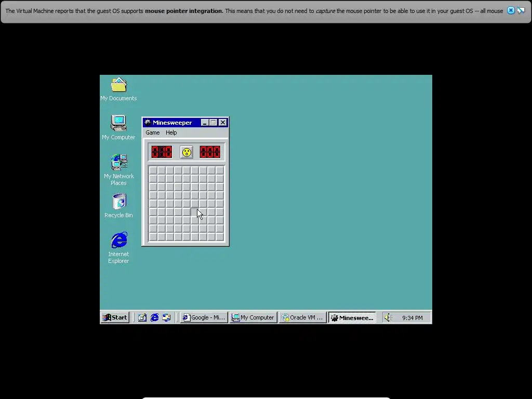Open the Start menu
This screenshot has height=399, width=532.
pos(115,317)
